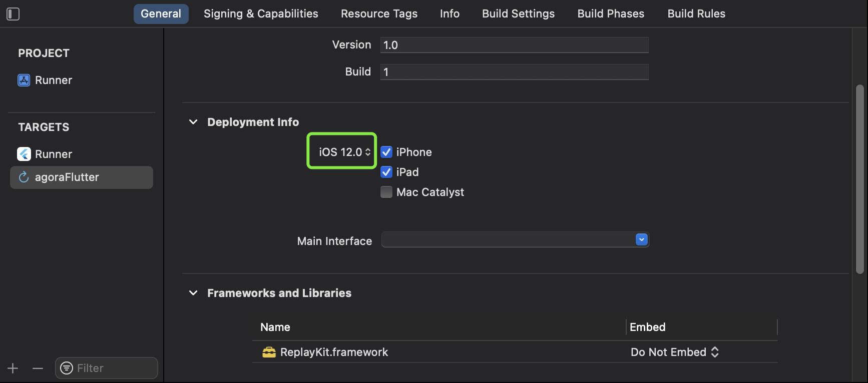Open the iOS 12.0 deployment target dropdown
Viewport: 868px width, 383px height.
click(344, 152)
